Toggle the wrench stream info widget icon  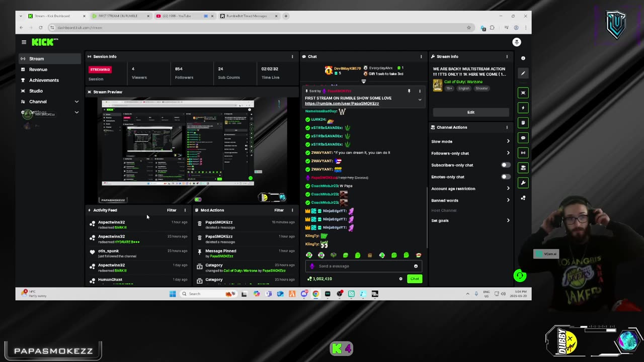point(523,183)
